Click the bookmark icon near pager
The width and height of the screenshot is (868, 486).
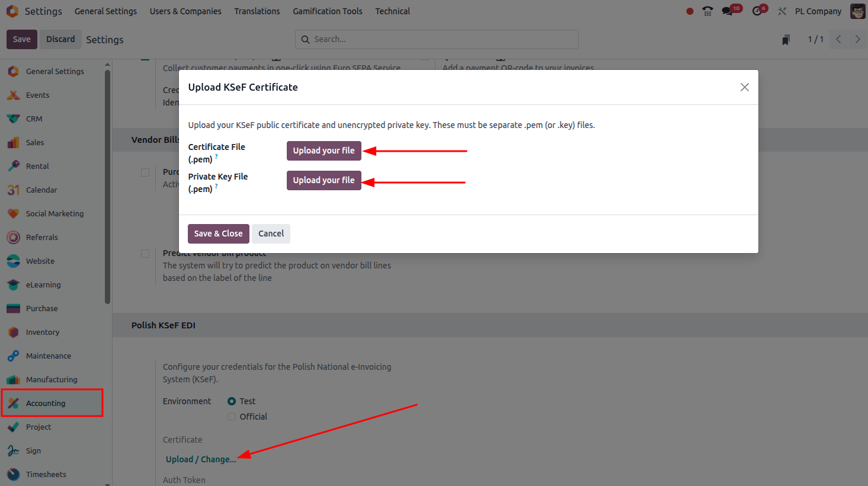pyautogui.click(x=786, y=40)
